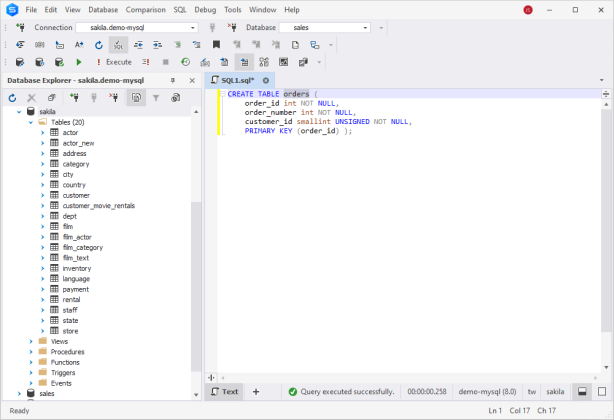The height and width of the screenshot is (420, 614).
Task: Toggle the results pane layout button in status bar
Action: point(582,391)
